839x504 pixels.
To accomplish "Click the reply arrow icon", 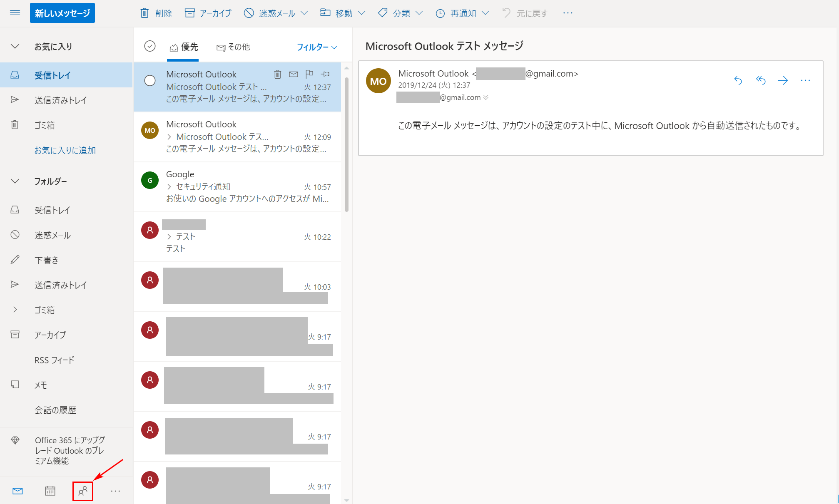I will coord(738,80).
